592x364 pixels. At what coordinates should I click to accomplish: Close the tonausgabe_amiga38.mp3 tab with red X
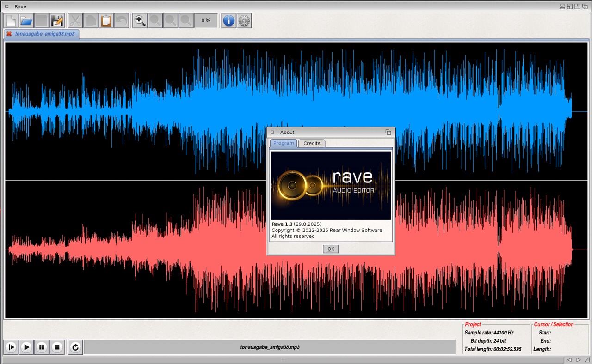[9, 34]
